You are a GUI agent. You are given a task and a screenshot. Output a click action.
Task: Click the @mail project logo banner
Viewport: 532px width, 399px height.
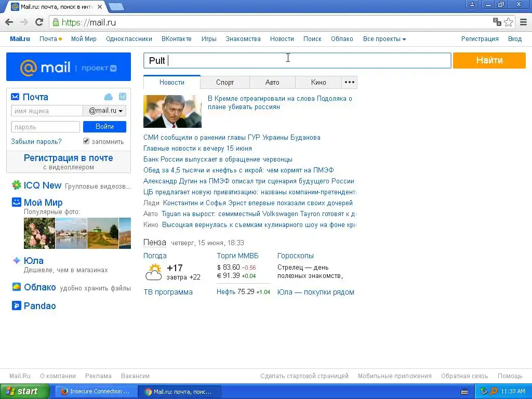[x=69, y=67]
